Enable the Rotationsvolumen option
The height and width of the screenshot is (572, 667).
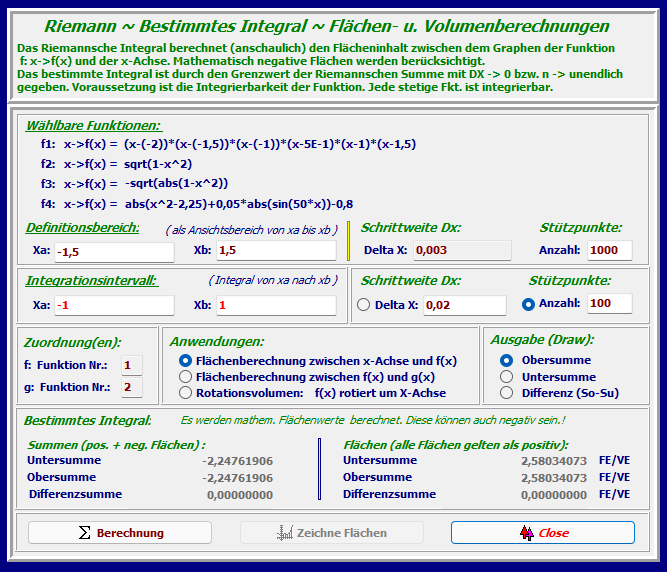coord(185,393)
